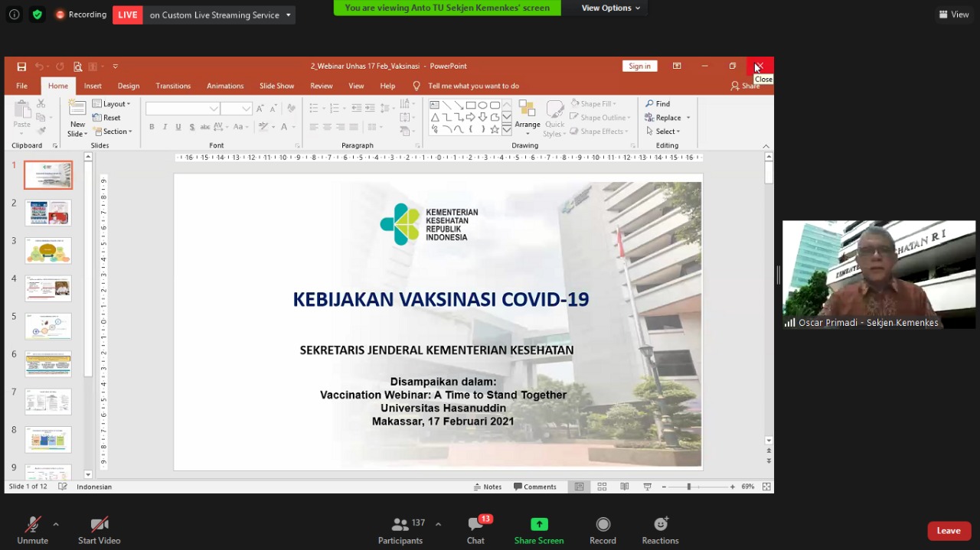Open the Reactions menu

click(660, 530)
